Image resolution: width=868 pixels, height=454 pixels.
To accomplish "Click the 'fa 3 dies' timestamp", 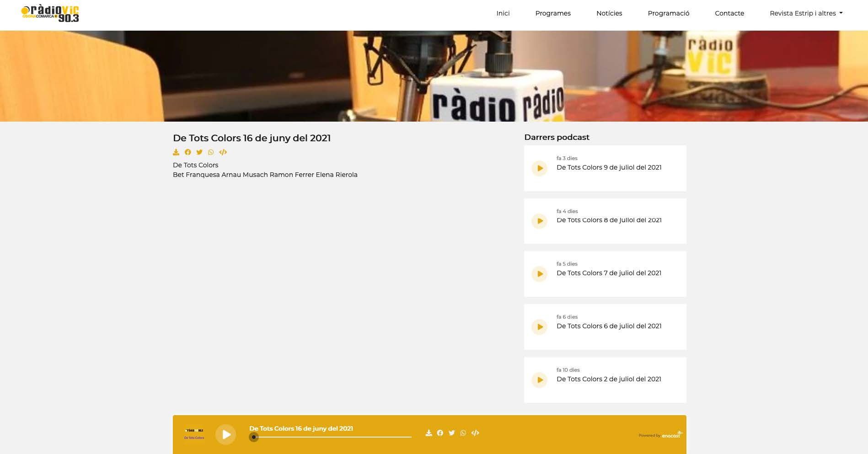I will pyautogui.click(x=567, y=158).
